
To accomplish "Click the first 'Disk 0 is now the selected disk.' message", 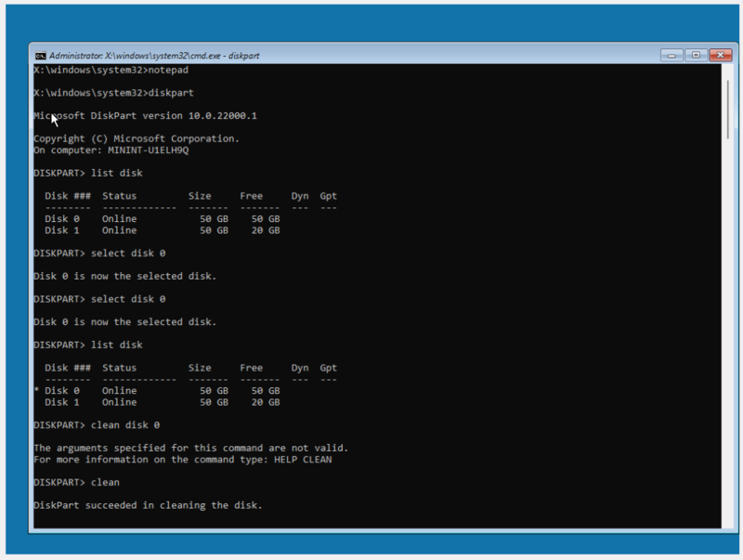I will (125, 276).
